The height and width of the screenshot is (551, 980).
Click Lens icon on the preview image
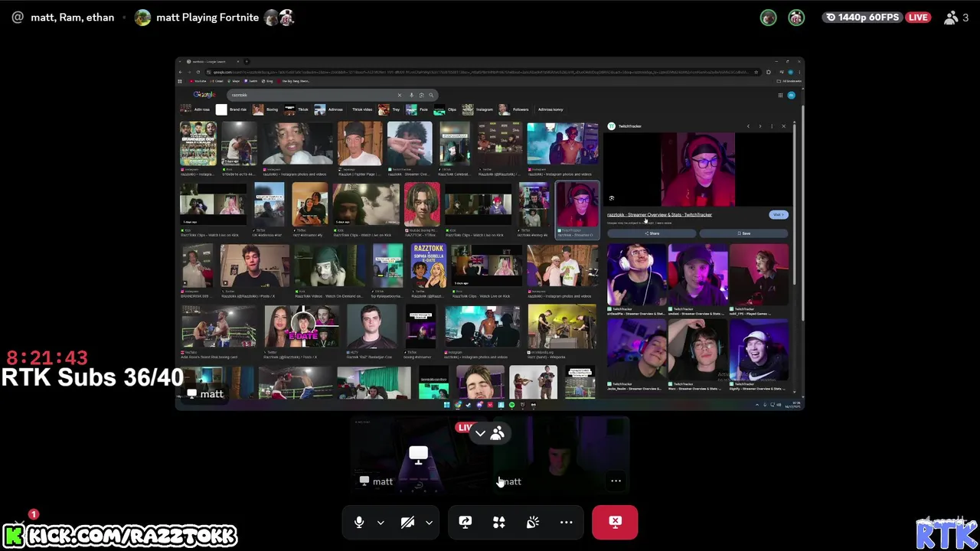612,198
